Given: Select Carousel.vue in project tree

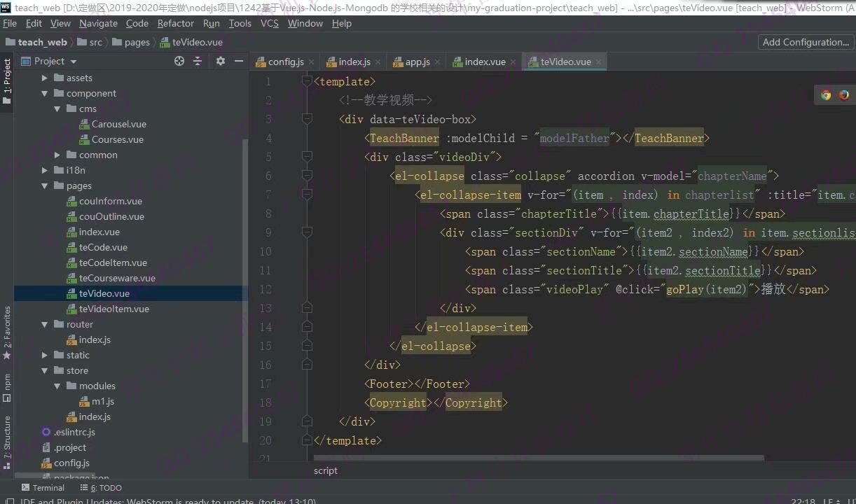Looking at the screenshot, I should click(x=119, y=124).
